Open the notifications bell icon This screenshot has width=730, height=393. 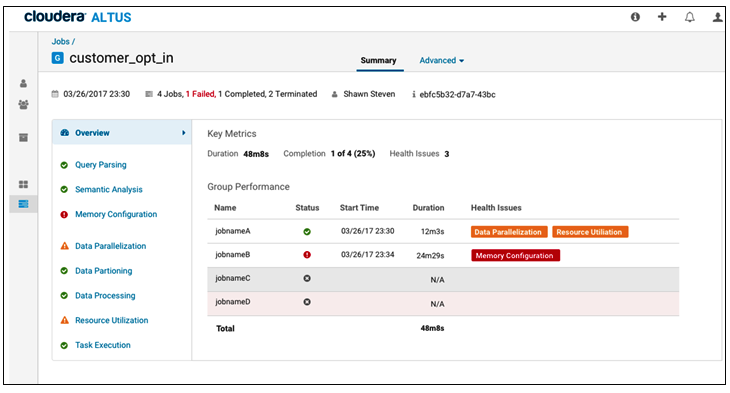pos(689,17)
